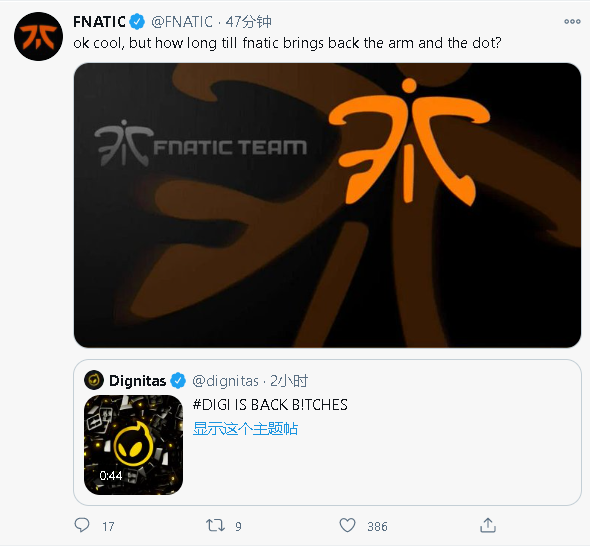Click the FNATIC display name
This screenshot has width=590, height=546.
[x=99, y=21]
